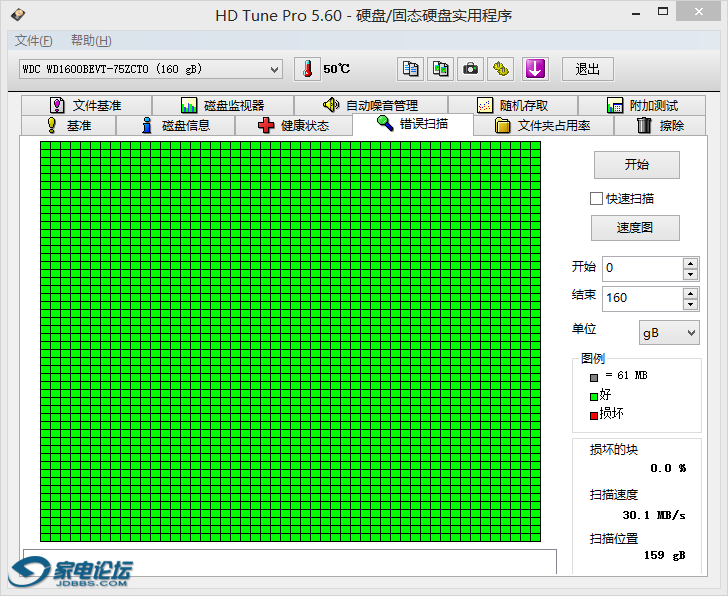Open the 单位 unit dropdown showing gB
This screenshot has width=728, height=596.
click(x=669, y=333)
